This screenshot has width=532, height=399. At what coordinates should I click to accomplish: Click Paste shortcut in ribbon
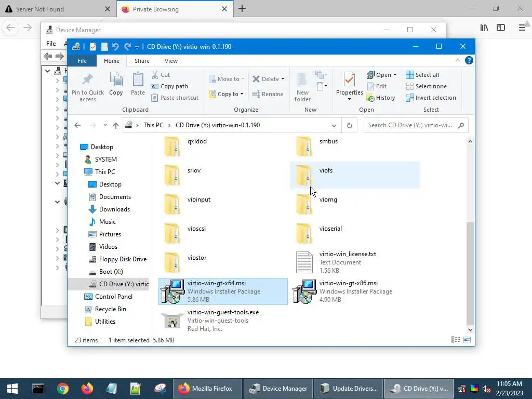(x=175, y=98)
